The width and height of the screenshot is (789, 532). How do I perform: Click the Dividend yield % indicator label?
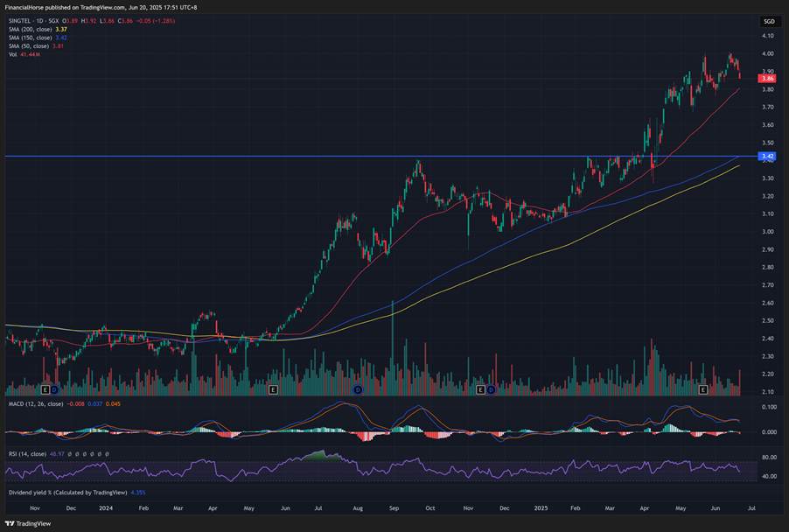tap(67, 493)
